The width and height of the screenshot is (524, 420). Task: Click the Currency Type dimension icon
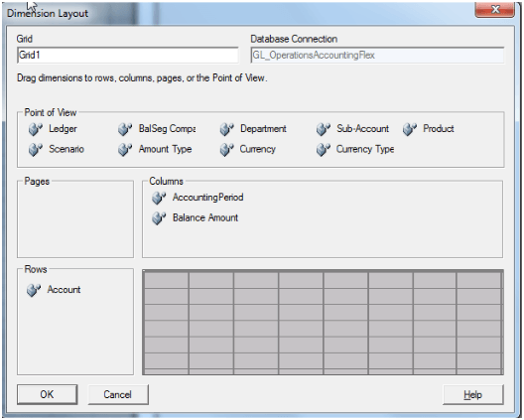click(x=324, y=150)
